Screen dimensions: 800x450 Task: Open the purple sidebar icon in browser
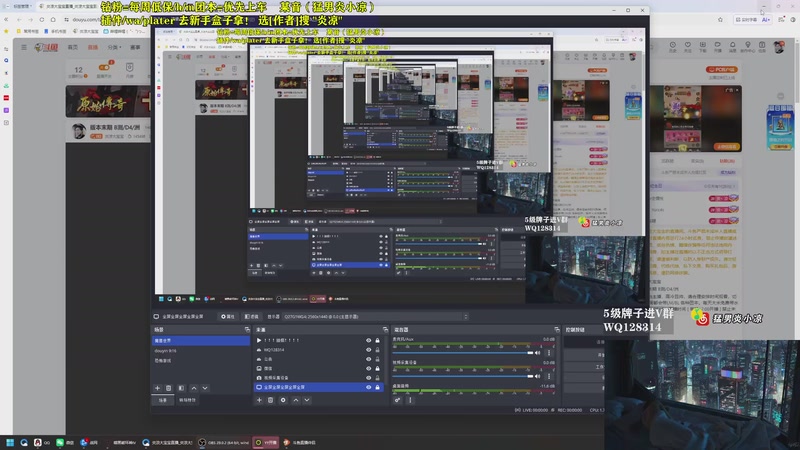(x=6, y=110)
